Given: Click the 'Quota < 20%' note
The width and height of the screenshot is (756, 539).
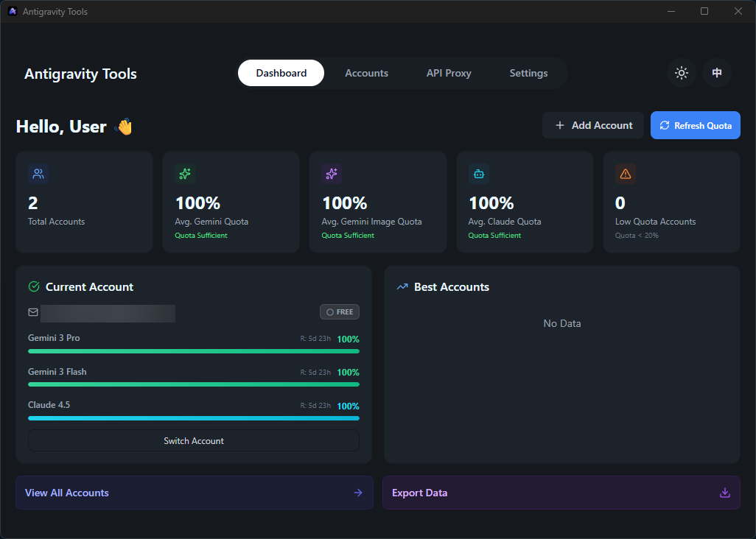Looking at the screenshot, I should [x=637, y=236].
